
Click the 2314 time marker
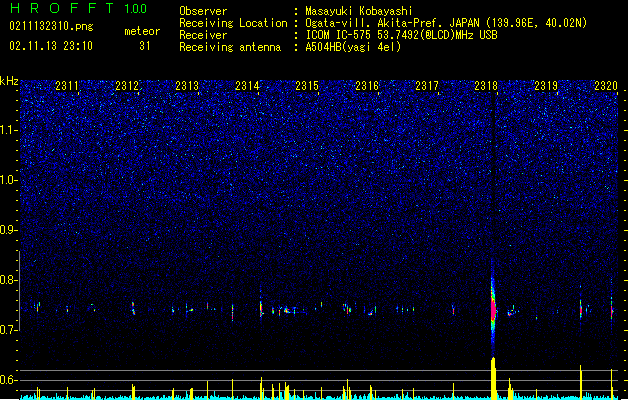pos(247,85)
